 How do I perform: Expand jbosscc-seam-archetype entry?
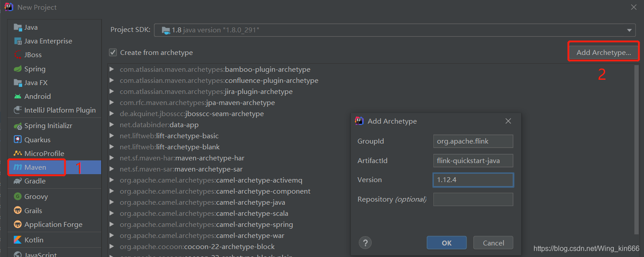[x=112, y=114]
